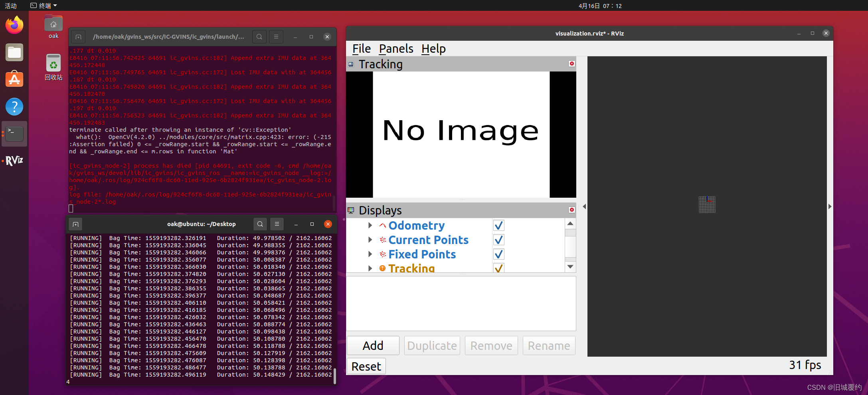The height and width of the screenshot is (395, 868).
Task: Expand the Fixed Points tree item
Action: pyautogui.click(x=370, y=254)
